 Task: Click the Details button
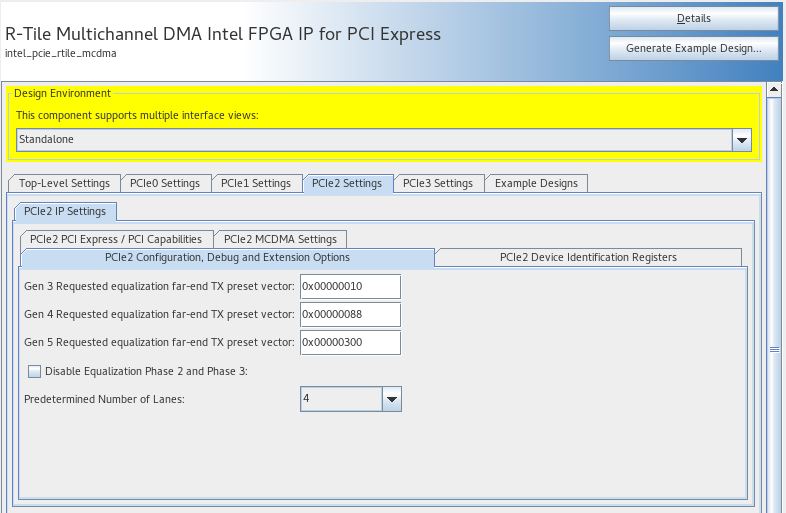pyautogui.click(x=693, y=18)
